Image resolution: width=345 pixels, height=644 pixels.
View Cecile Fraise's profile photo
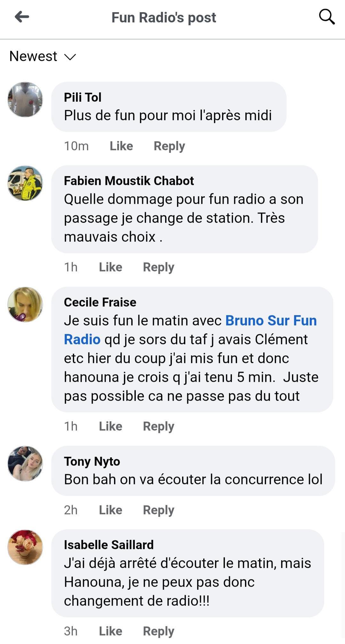point(25,304)
